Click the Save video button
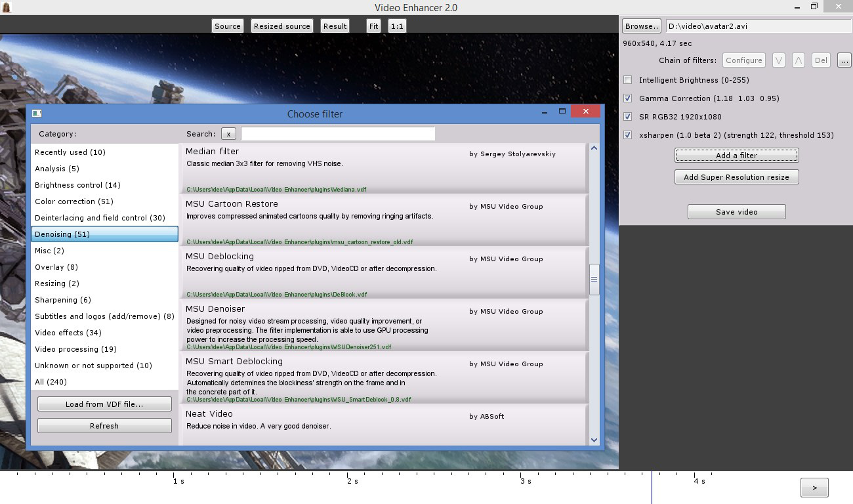The height and width of the screenshot is (504, 853). pyautogui.click(x=736, y=212)
